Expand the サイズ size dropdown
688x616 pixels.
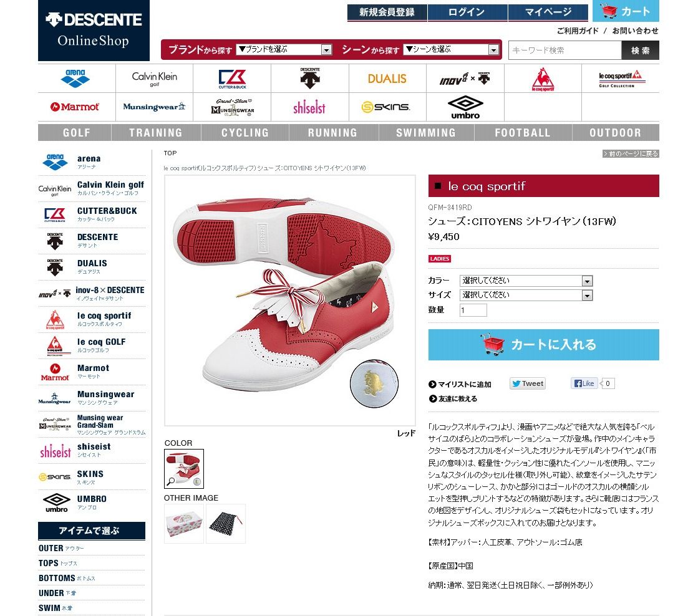[526, 295]
